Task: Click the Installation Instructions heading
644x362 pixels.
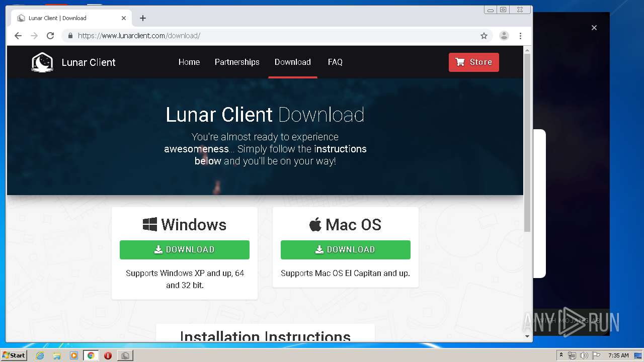Action: (x=265, y=336)
